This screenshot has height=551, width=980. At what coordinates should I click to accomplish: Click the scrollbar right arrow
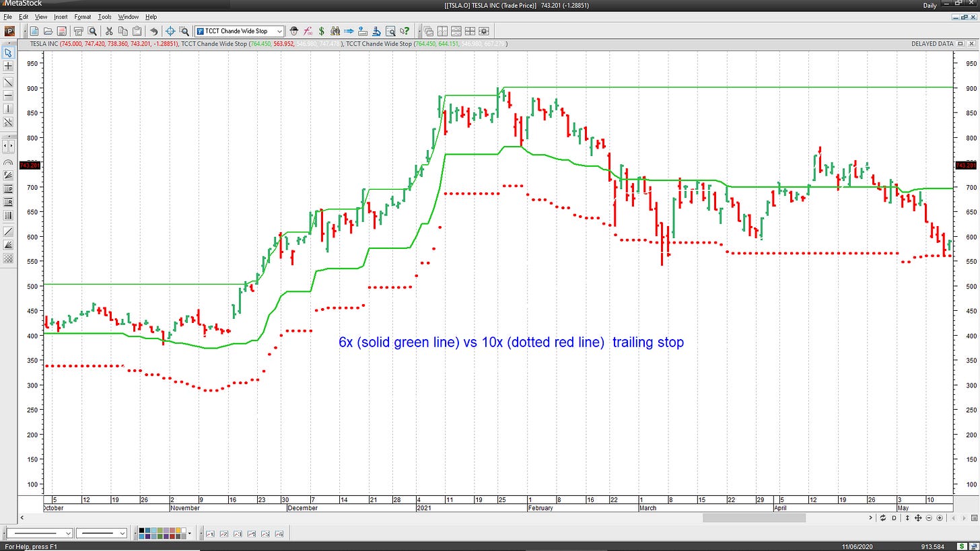pos(870,518)
